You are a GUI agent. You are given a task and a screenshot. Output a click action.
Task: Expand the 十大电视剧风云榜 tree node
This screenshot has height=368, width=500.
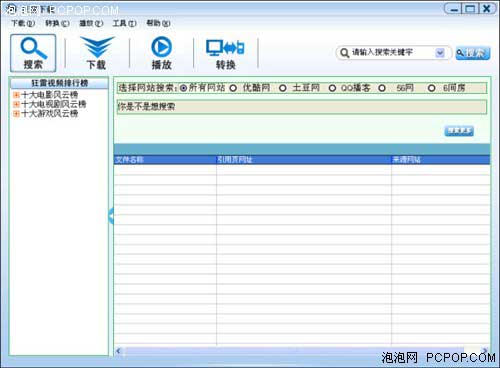16,104
